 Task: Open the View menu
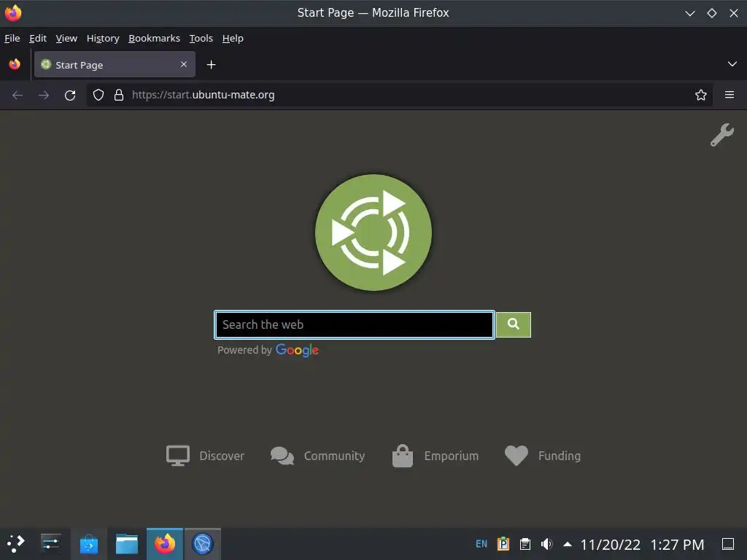coord(66,39)
